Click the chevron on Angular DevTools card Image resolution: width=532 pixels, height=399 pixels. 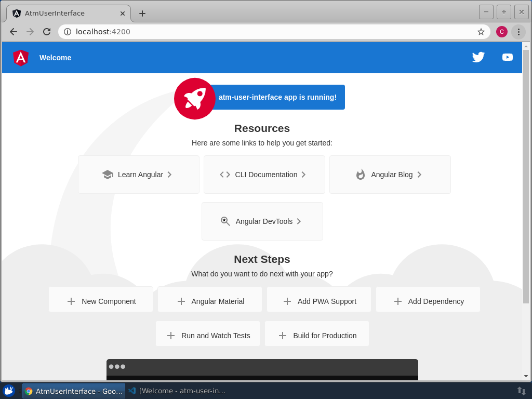pyautogui.click(x=299, y=221)
